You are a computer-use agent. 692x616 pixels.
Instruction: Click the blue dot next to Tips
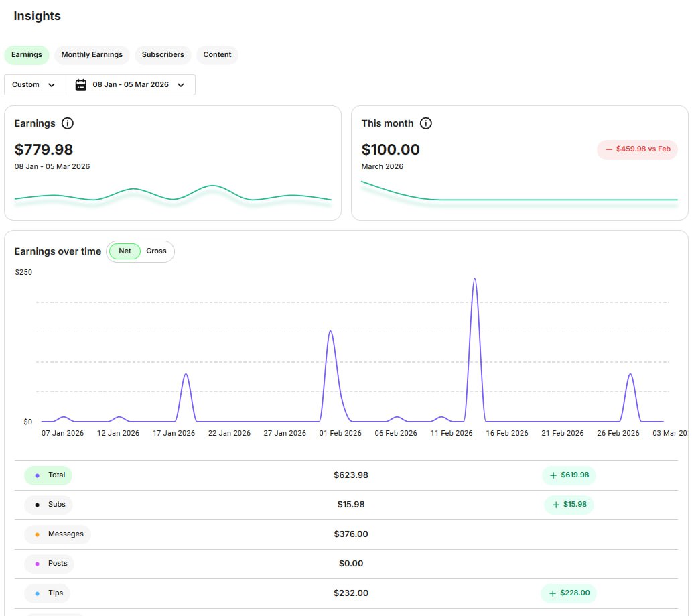(x=37, y=593)
